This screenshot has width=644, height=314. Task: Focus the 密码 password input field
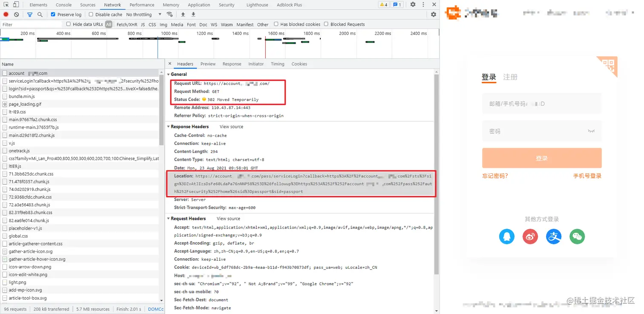pyautogui.click(x=542, y=131)
